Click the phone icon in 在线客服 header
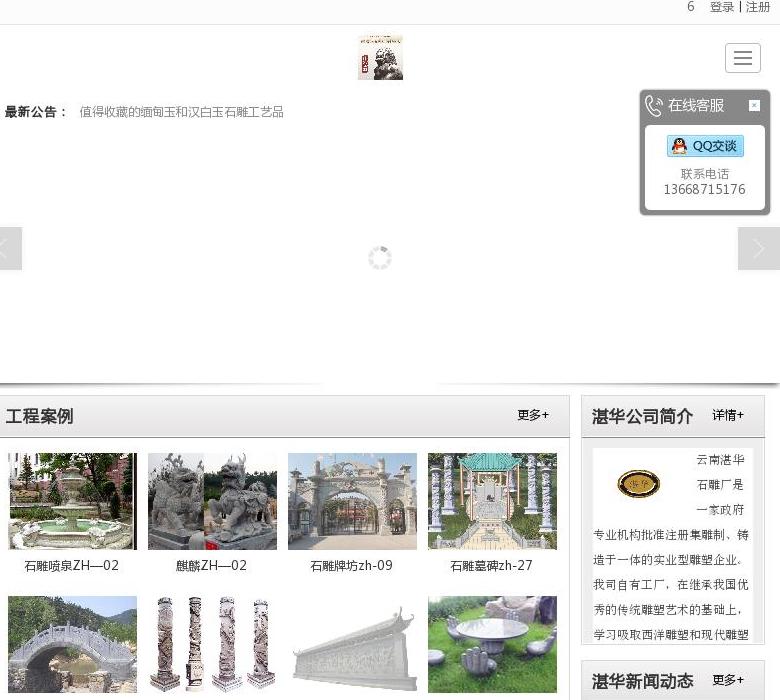 (x=654, y=105)
